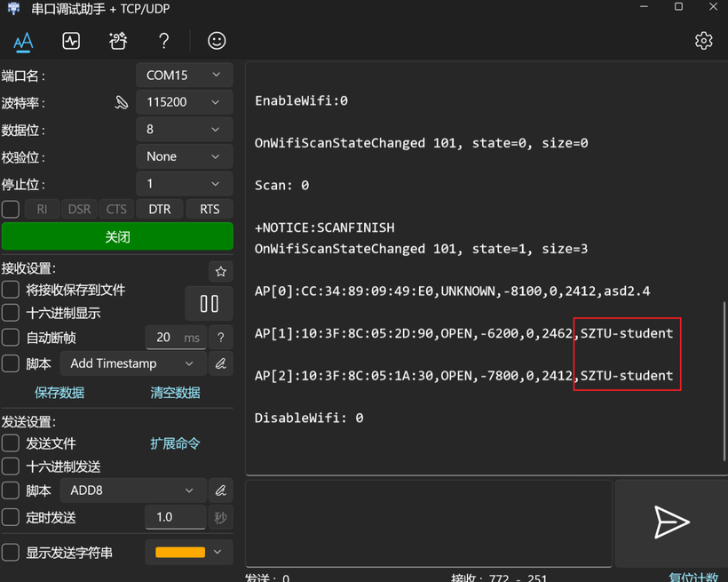Click the send message text input area
Screen dimensions: 728x582
click(428, 522)
